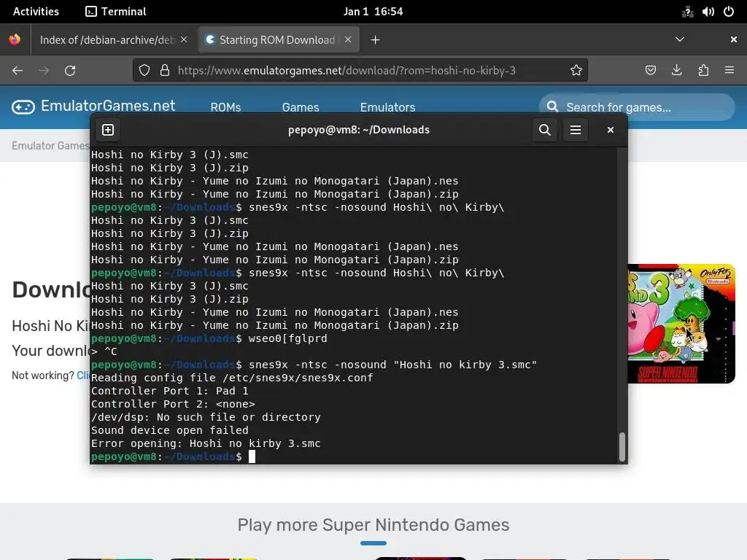Open Games menu on site

[301, 107]
